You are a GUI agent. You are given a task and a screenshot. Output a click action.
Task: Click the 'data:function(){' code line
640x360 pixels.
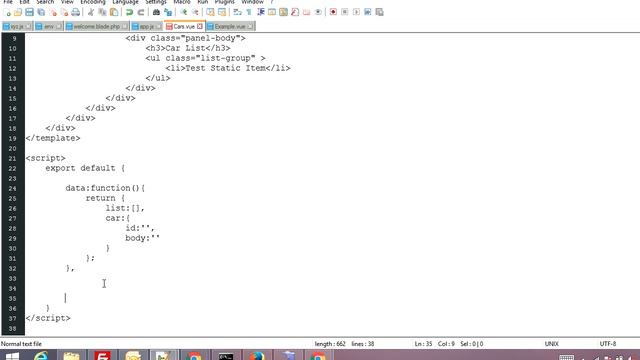[x=105, y=188]
